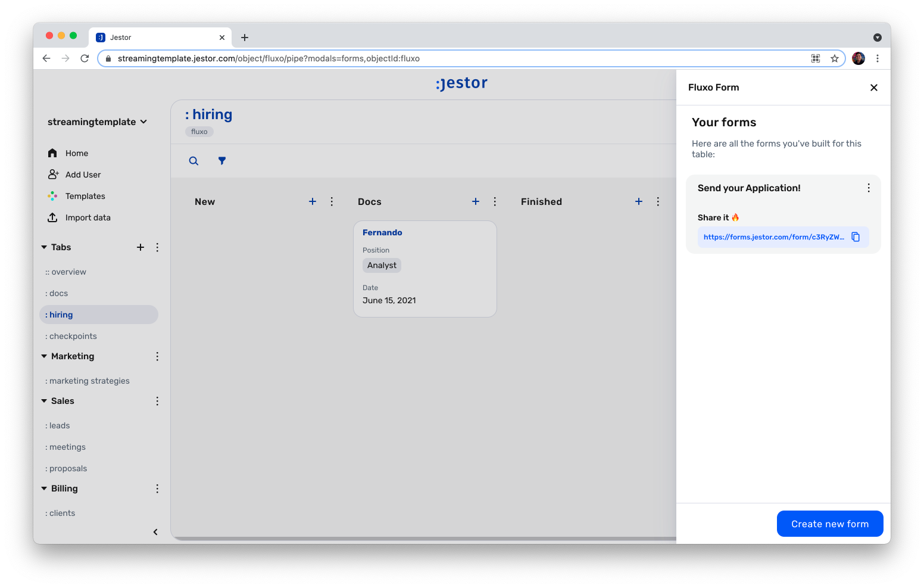
Task: Open Import data in sidebar
Action: click(79, 217)
